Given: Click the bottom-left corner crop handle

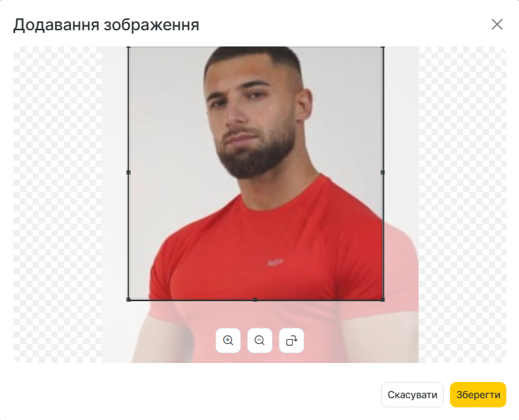Looking at the screenshot, I should click(128, 300).
